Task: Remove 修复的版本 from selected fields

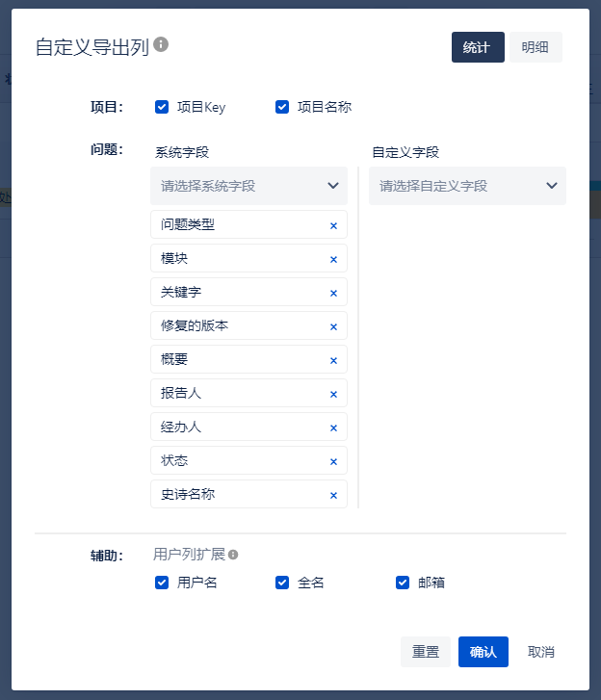Action: (x=333, y=326)
